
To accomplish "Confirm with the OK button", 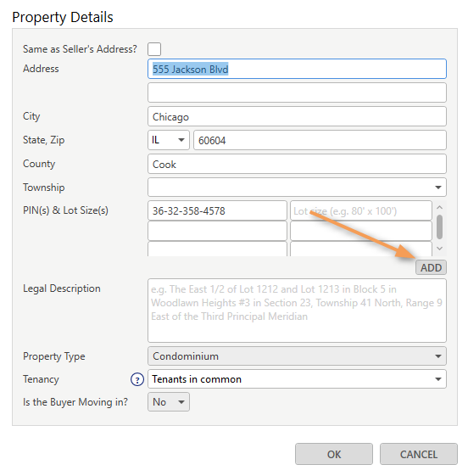I will [x=334, y=454].
